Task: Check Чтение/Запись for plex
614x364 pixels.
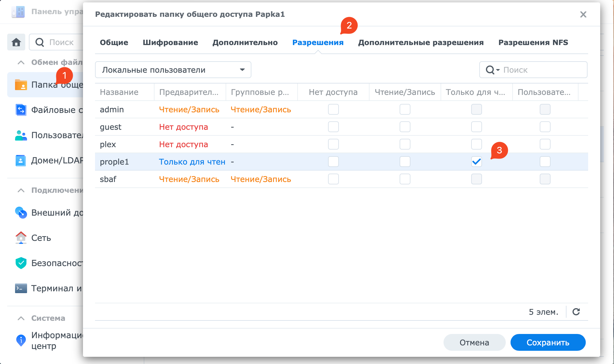Action: pos(405,144)
